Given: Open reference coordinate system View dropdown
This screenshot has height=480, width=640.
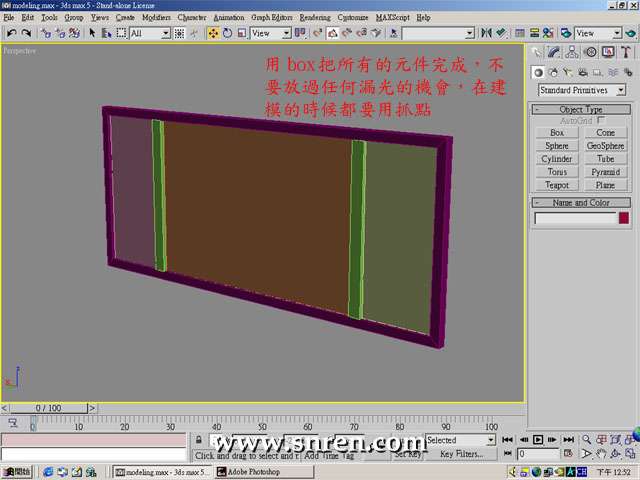Looking at the screenshot, I should coord(271,33).
